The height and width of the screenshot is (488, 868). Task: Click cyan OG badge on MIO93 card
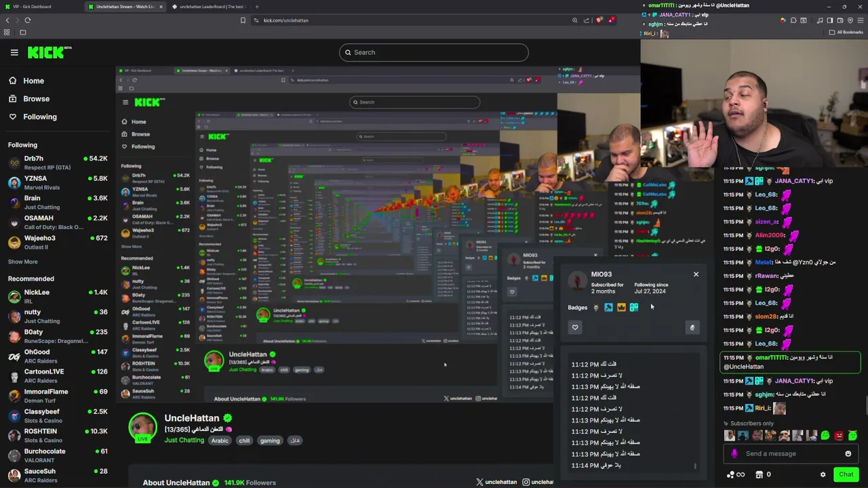coord(634,308)
